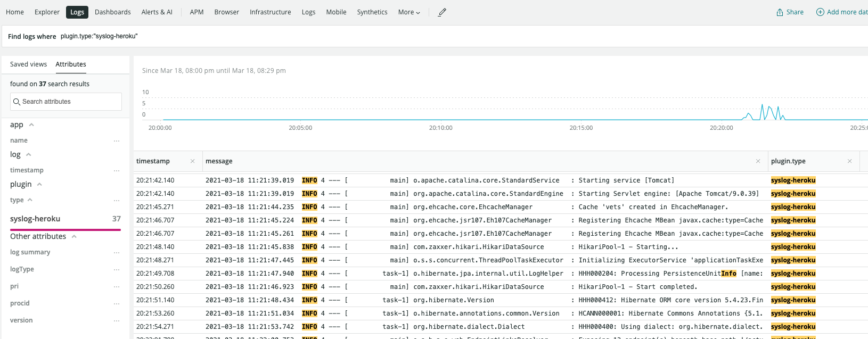
Task: Open options menu for pri attribute
Action: click(x=117, y=287)
